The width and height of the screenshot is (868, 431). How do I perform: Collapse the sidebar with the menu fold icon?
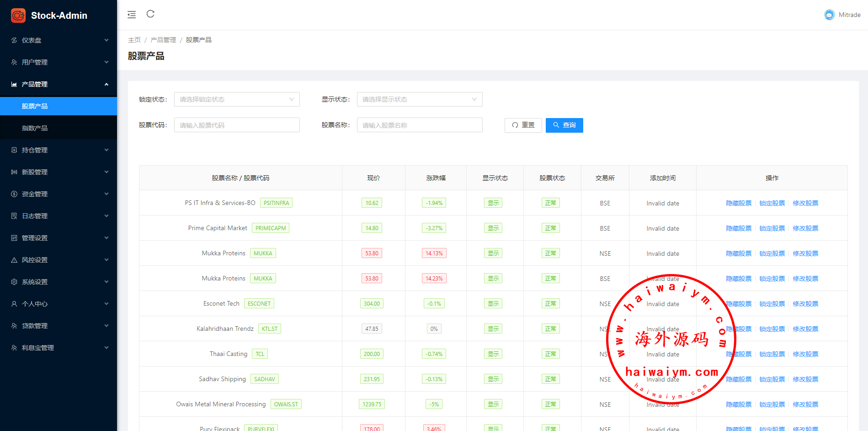(132, 15)
